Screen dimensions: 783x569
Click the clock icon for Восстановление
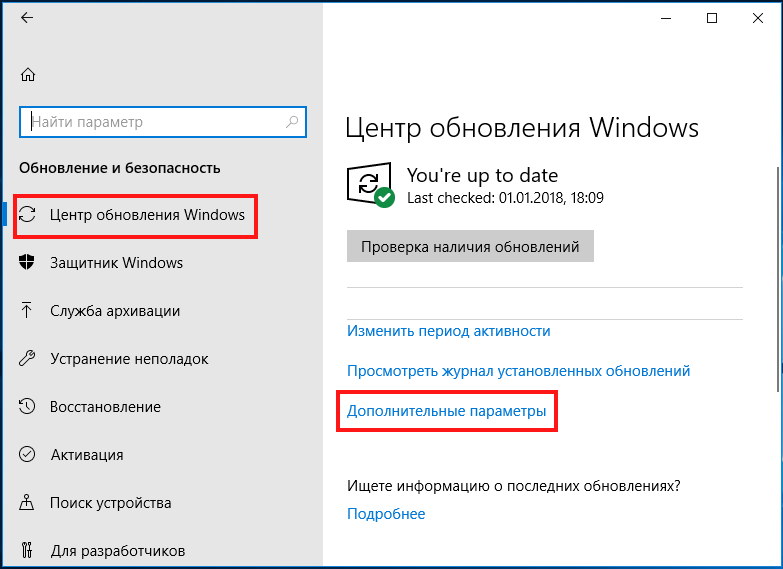[x=27, y=406]
